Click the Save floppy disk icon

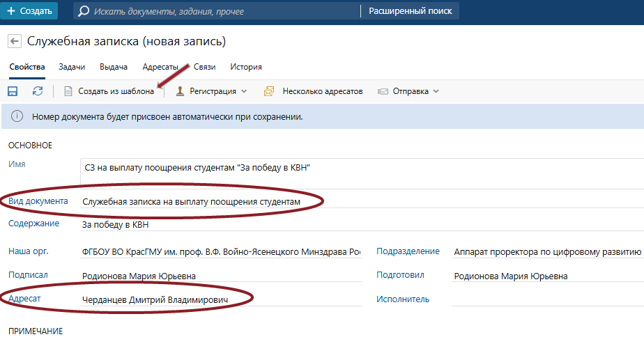click(x=13, y=91)
